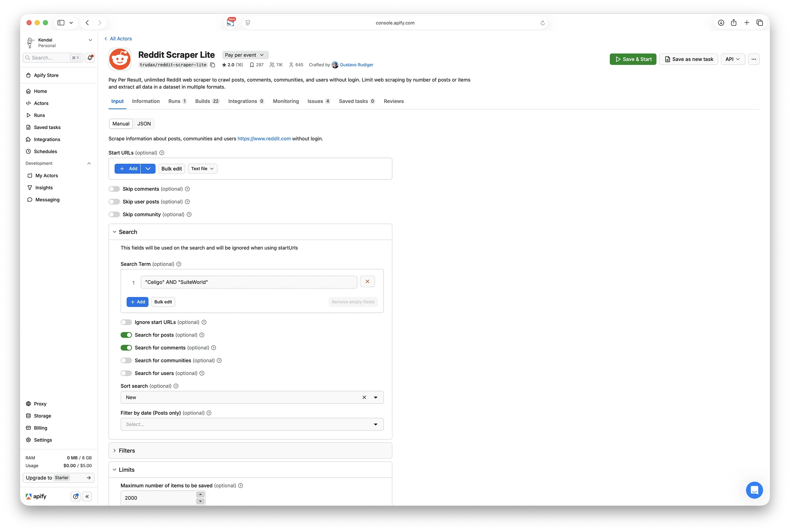Toggle Skip comments switch

[115, 189]
